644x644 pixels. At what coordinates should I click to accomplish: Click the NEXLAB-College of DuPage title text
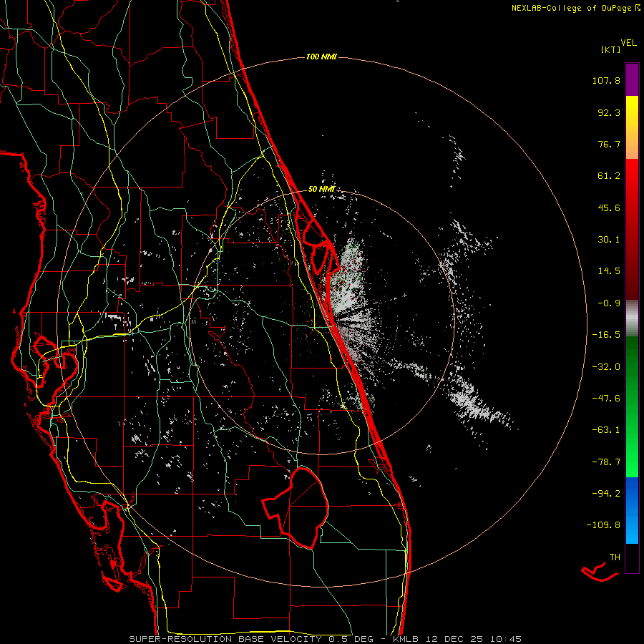[x=571, y=8]
